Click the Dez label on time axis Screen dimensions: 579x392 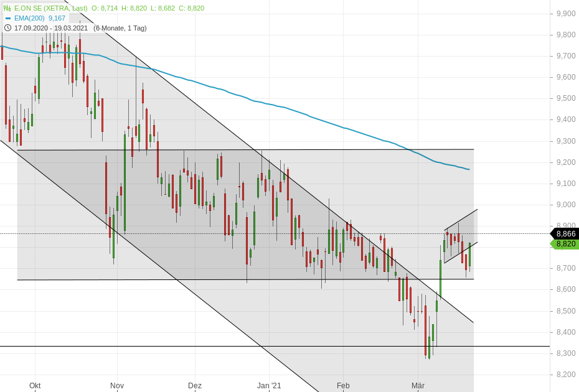[195, 386]
